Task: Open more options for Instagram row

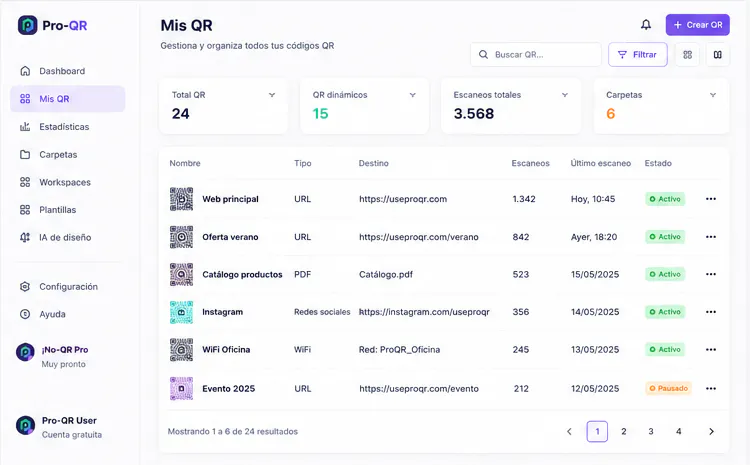Action: click(x=711, y=312)
